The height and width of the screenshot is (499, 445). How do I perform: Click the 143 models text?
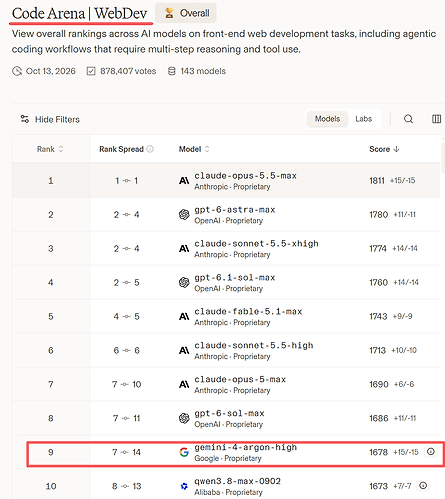tap(203, 71)
